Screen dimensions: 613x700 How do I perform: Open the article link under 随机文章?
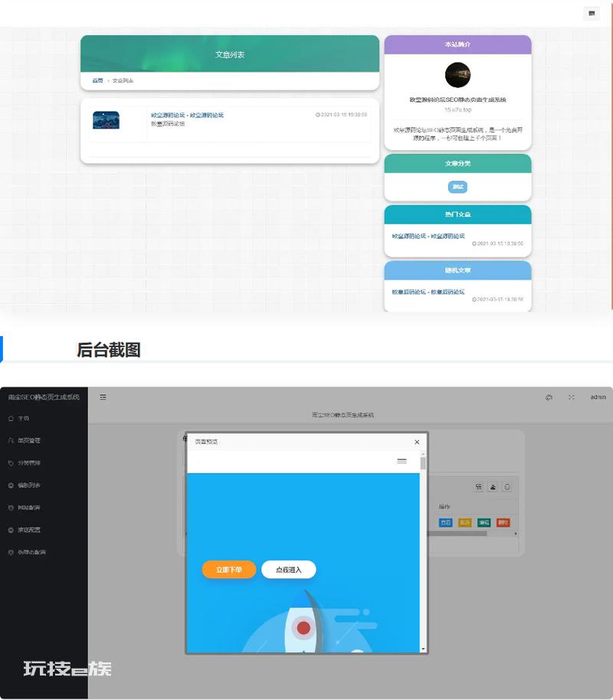point(428,292)
